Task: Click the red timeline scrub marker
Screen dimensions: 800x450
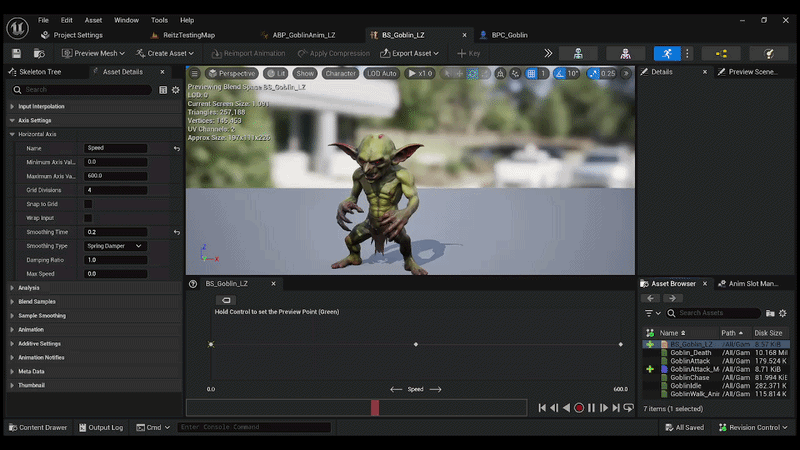Action: (x=375, y=408)
